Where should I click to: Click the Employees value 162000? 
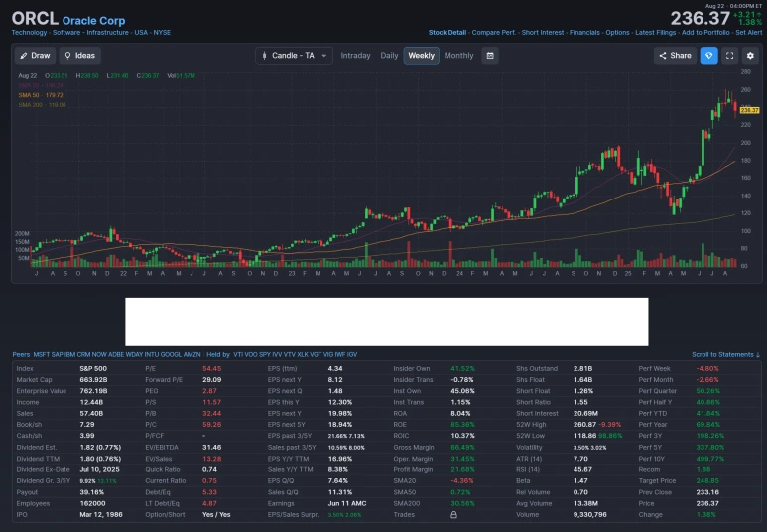click(93, 503)
